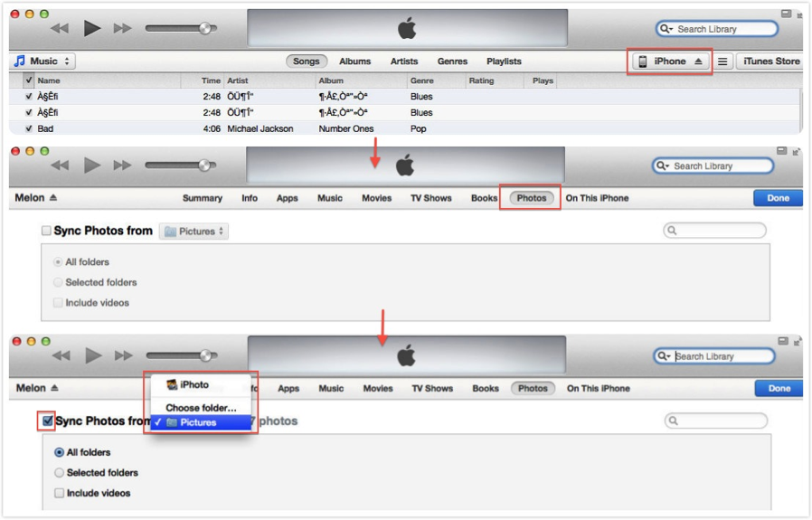Eject Melon in the checked Sync Photos window
Screen dimensions: 812x520
(54, 388)
